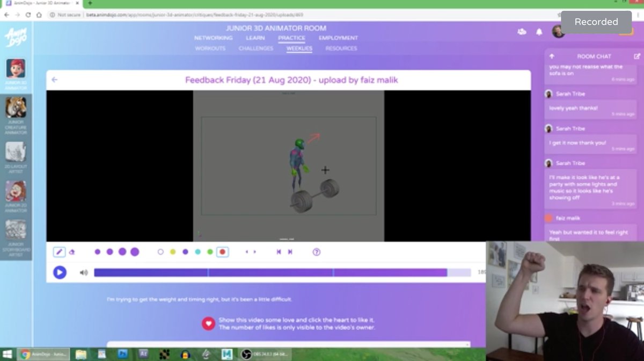Open After Effects from the taskbar

143,354
